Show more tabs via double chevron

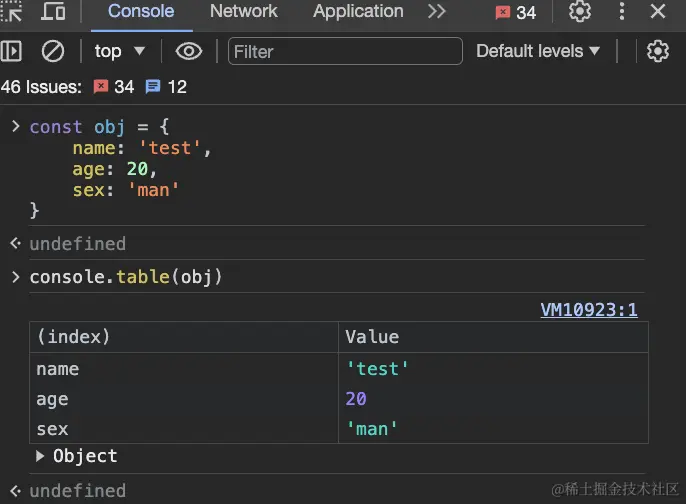436,12
